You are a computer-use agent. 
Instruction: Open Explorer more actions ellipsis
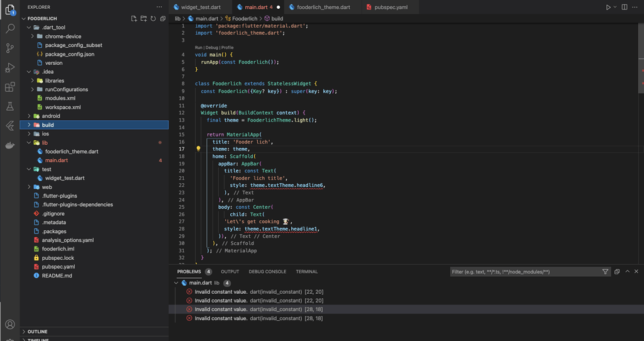click(159, 7)
